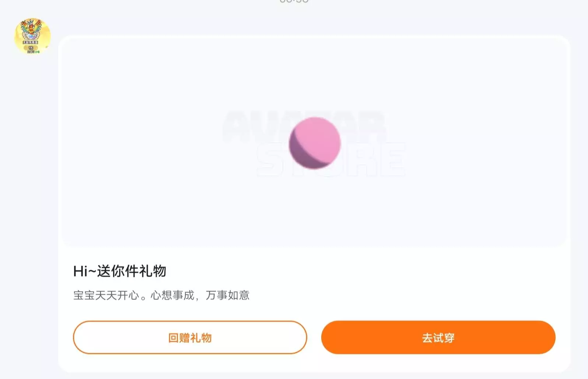This screenshot has width=588, height=379.
Task: Tap the name banner on the avatar
Action: click(31, 42)
